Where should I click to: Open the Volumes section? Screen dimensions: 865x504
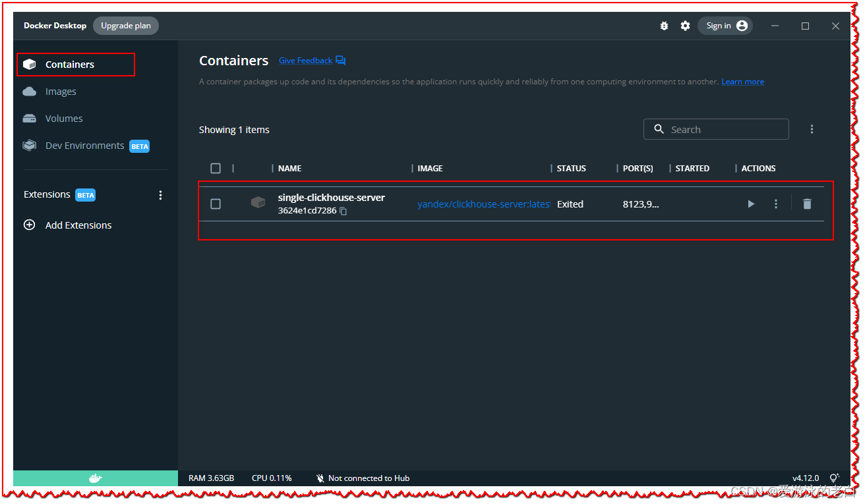click(64, 119)
